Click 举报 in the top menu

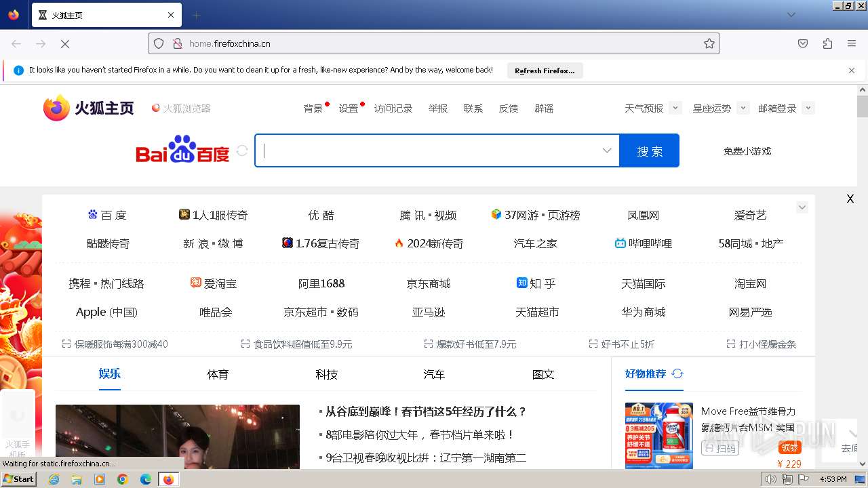tap(438, 108)
